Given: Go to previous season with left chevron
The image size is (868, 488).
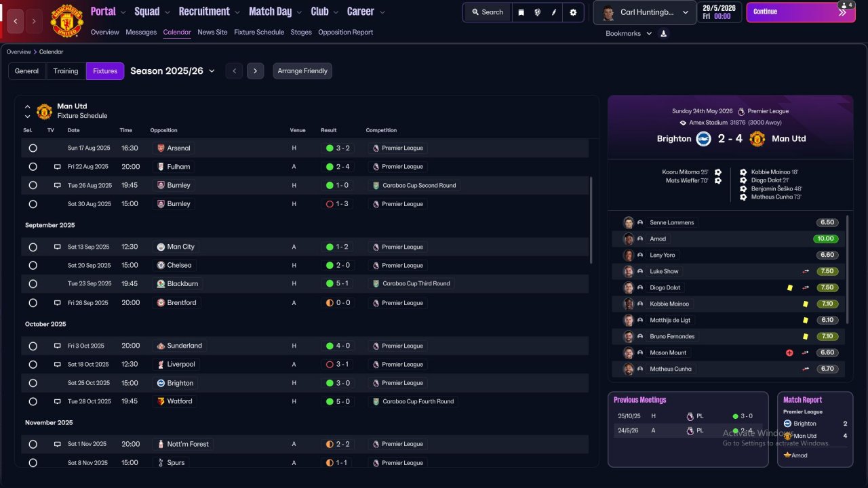Looking at the screenshot, I should [234, 71].
